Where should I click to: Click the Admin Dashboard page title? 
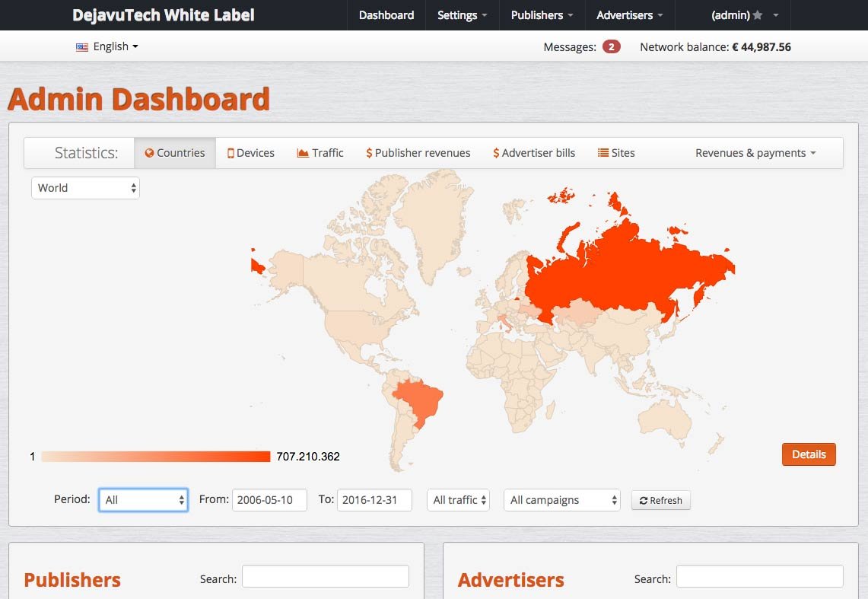click(x=139, y=99)
